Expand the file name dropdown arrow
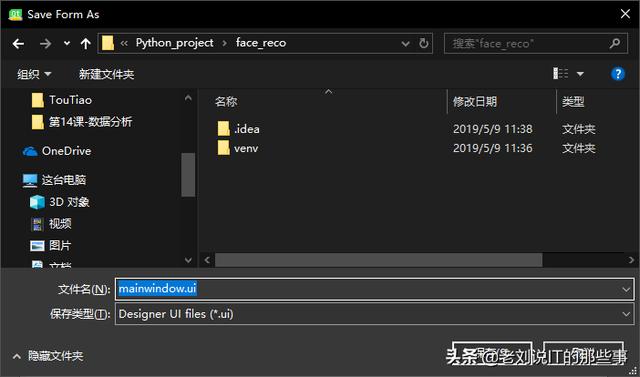The width and height of the screenshot is (640, 377). [627, 289]
